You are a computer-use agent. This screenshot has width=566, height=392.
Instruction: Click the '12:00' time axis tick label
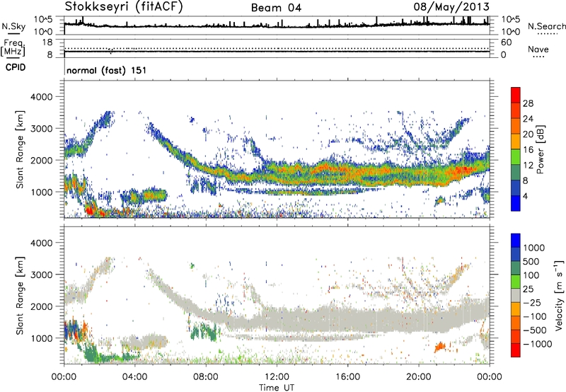[277, 377]
